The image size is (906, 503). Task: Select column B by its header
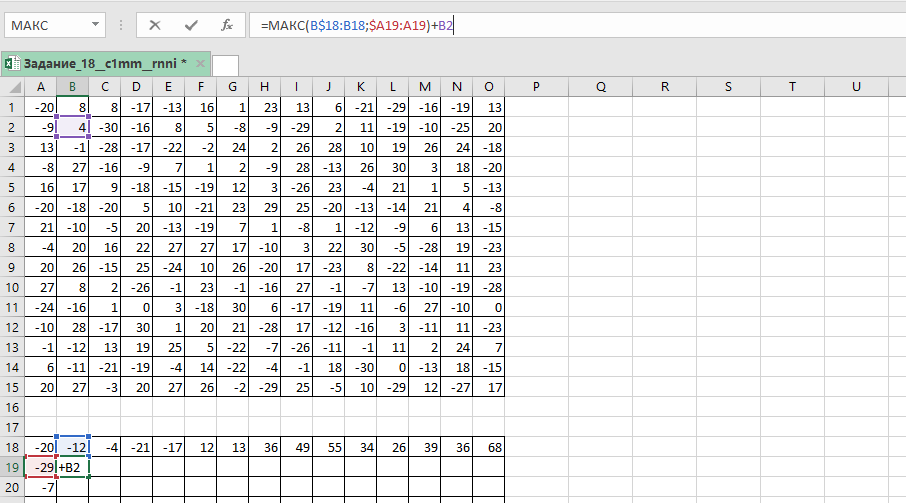click(73, 87)
